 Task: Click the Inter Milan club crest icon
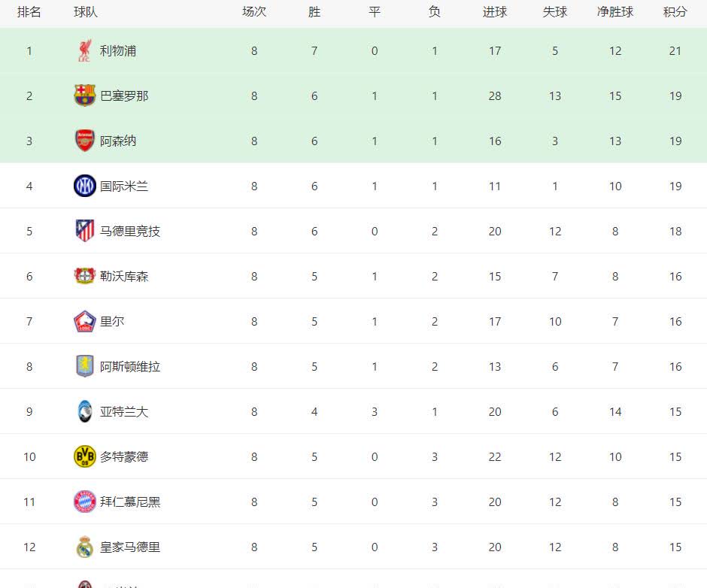click(84, 186)
